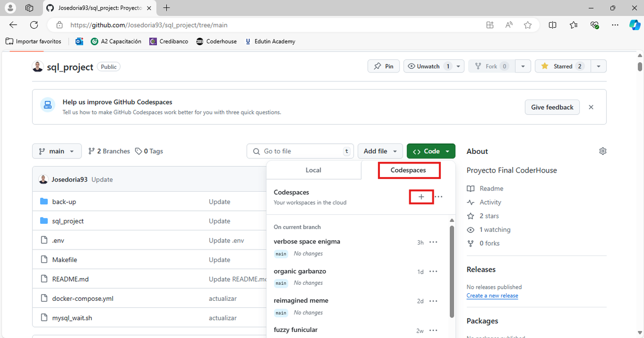View the 2 Branches link
This screenshot has height=338, width=644.
click(109, 151)
